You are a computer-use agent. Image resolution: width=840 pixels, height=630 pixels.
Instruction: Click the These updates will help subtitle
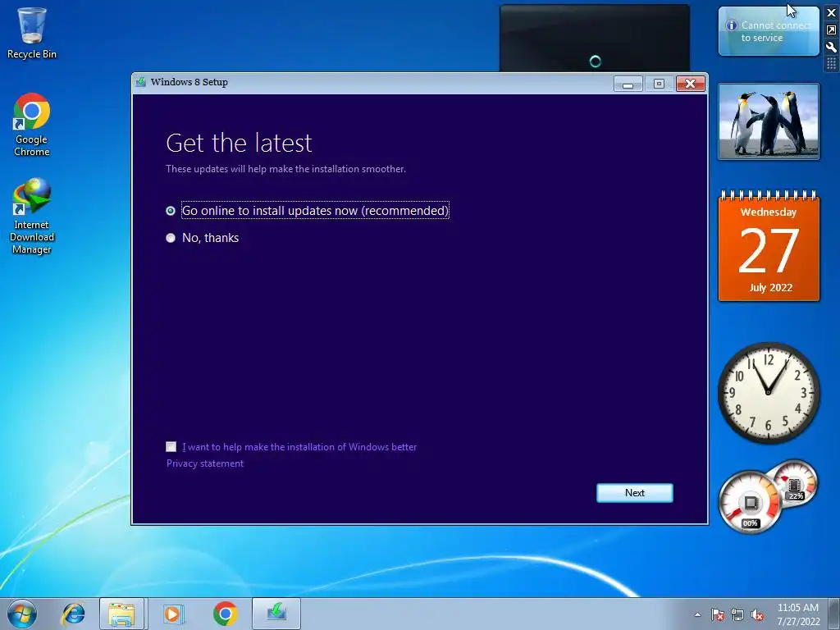pyautogui.click(x=285, y=169)
